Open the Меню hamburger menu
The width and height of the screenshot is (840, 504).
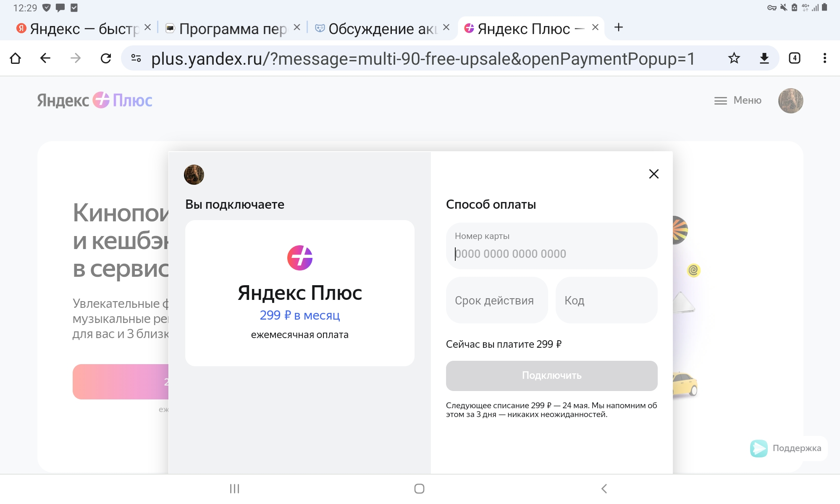point(738,100)
